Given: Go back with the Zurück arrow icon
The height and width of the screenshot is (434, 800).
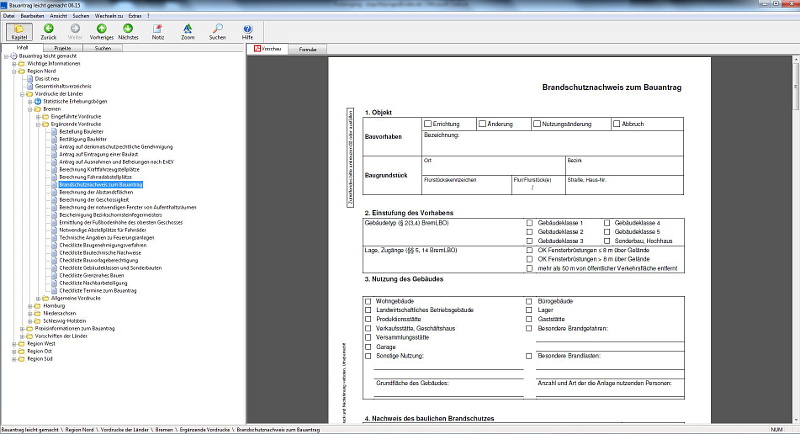Looking at the screenshot, I should click(x=48, y=29).
